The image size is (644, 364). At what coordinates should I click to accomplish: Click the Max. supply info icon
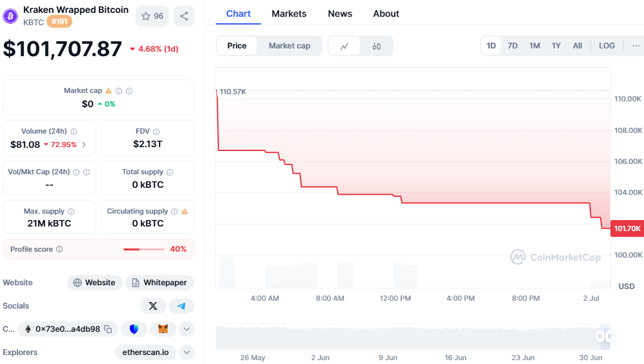tap(71, 211)
